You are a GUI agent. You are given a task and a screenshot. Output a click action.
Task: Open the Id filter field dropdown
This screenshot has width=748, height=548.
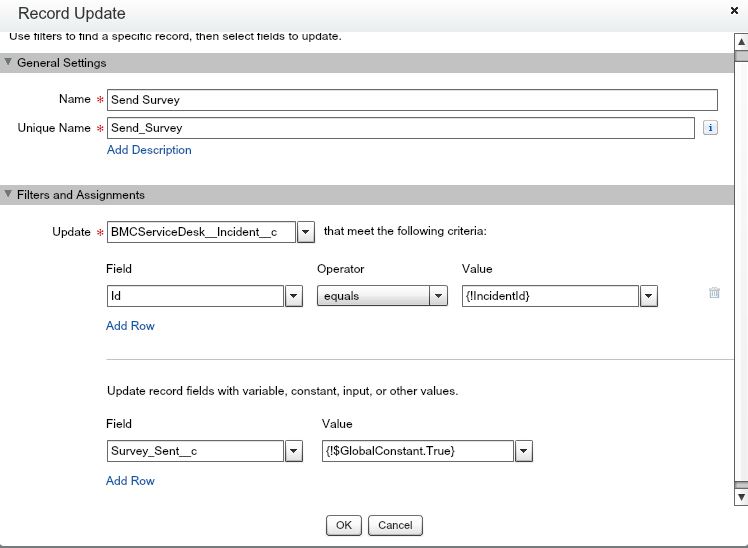294,296
